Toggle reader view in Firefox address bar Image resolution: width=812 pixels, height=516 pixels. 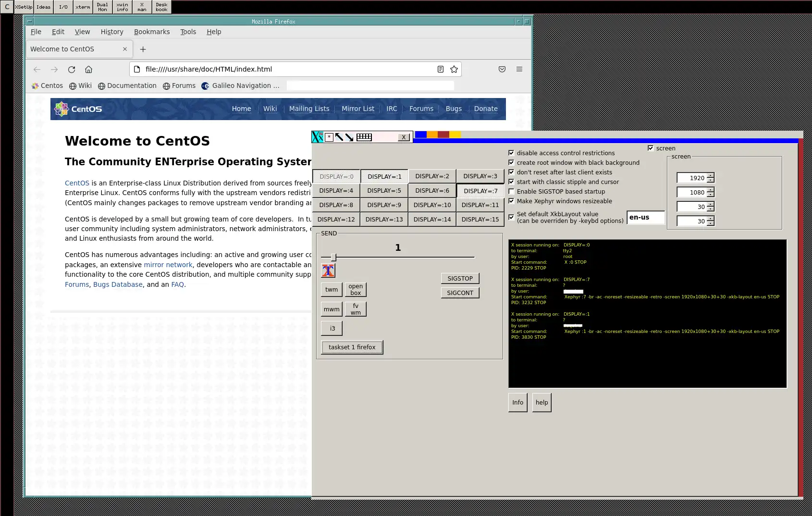440,69
